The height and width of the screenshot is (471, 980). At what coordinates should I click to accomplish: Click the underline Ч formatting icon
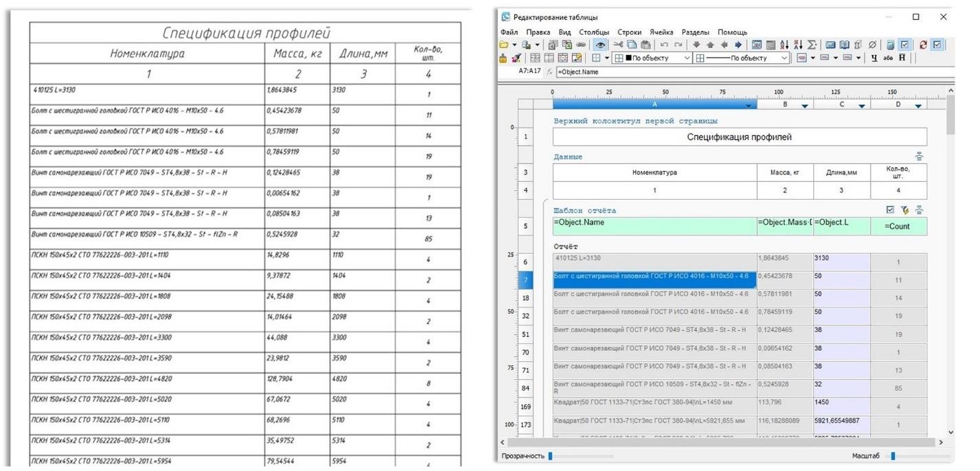(x=874, y=58)
